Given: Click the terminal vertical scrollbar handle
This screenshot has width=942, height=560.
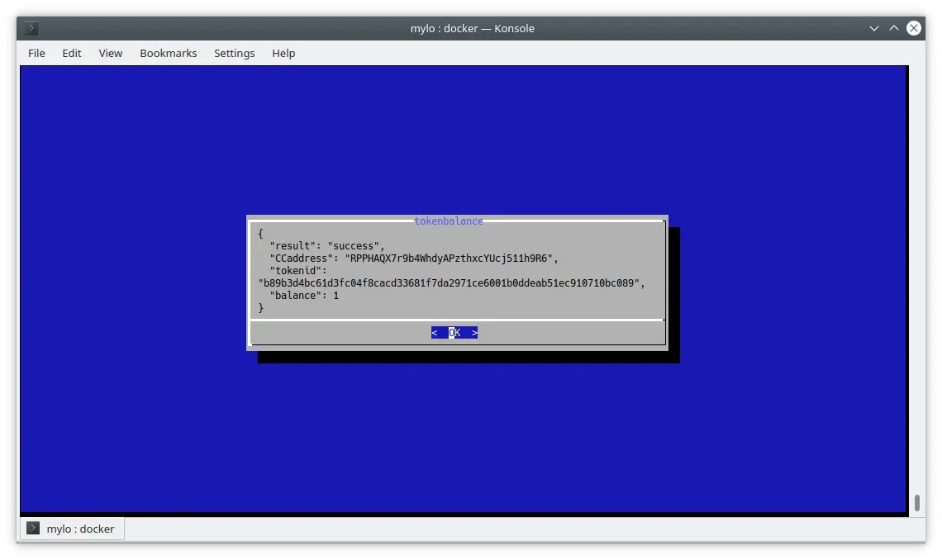Looking at the screenshot, I should pyautogui.click(x=916, y=503).
